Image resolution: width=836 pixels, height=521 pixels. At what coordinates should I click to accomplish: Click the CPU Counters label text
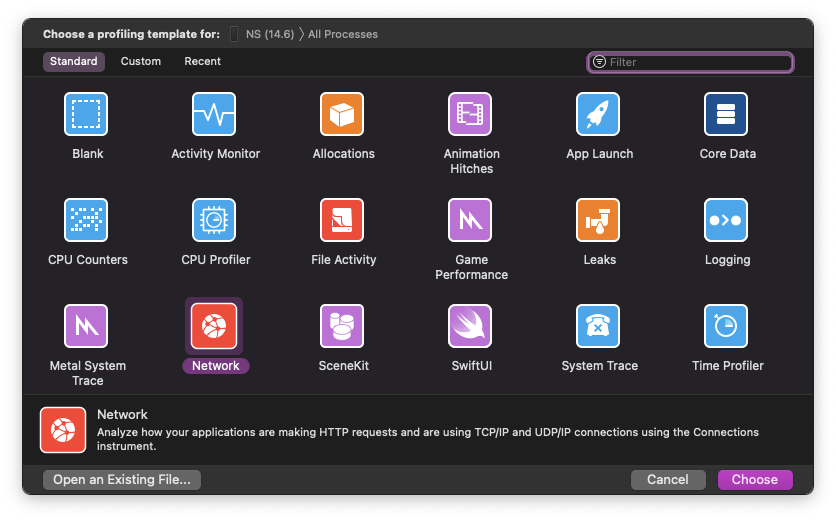coord(87,260)
